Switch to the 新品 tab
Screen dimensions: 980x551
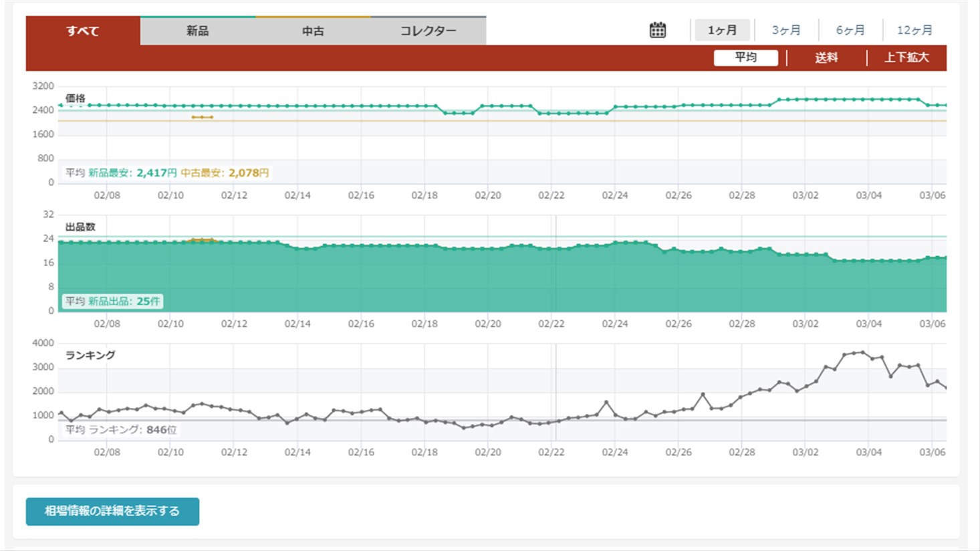click(198, 31)
